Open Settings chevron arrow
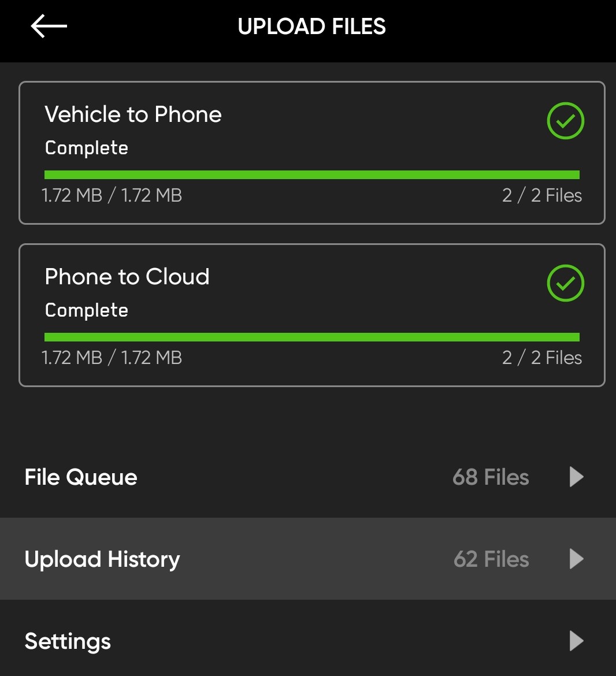616x676 pixels. click(x=576, y=641)
